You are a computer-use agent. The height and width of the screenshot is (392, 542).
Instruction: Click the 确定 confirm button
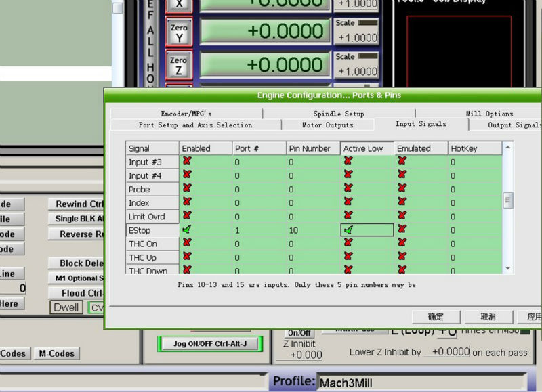click(436, 317)
